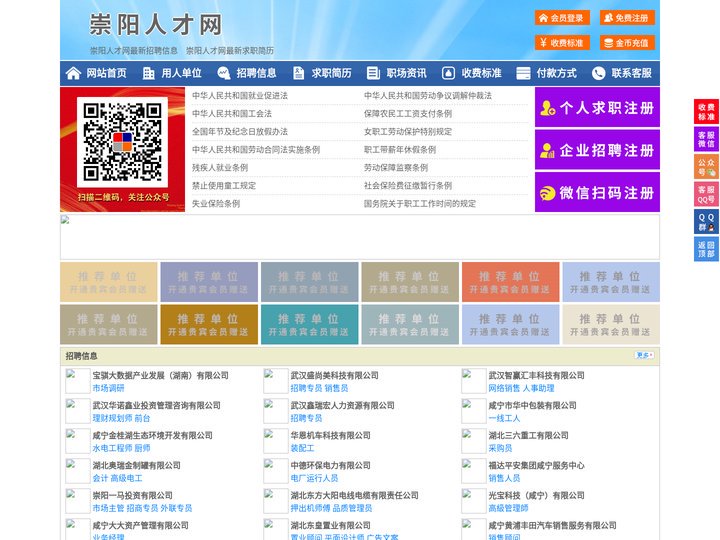
Task: Open the 职工带薪年休假条例 link
Action: 400,149
